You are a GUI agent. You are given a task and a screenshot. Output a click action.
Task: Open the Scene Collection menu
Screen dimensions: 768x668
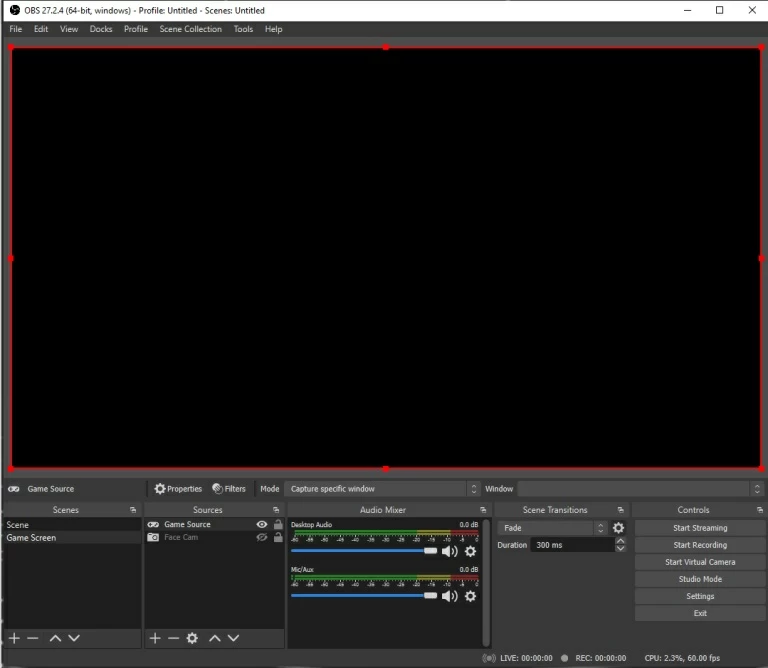190,29
